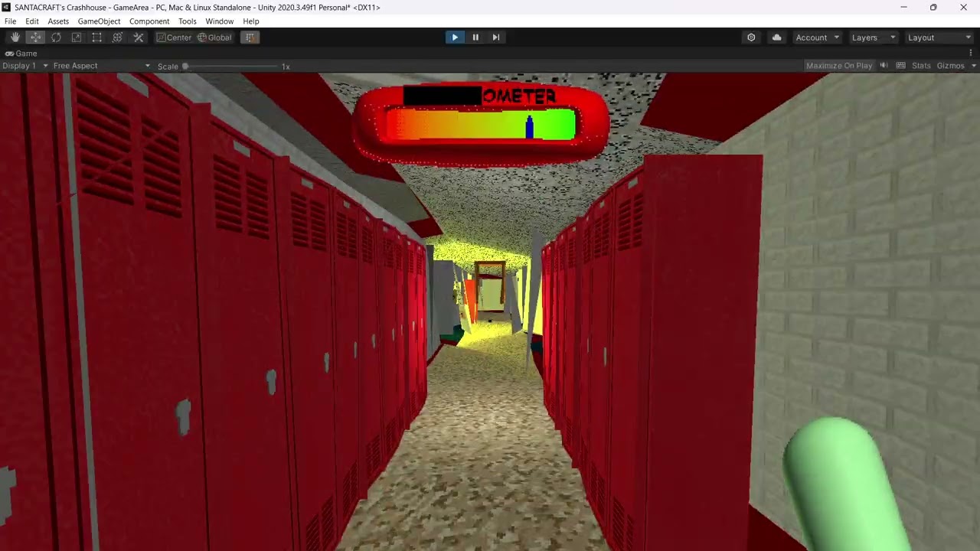Open the File menu

coord(11,21)
